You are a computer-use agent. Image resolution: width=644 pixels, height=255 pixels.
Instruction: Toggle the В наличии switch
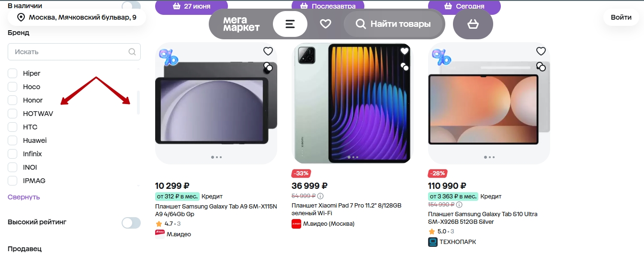131,6
